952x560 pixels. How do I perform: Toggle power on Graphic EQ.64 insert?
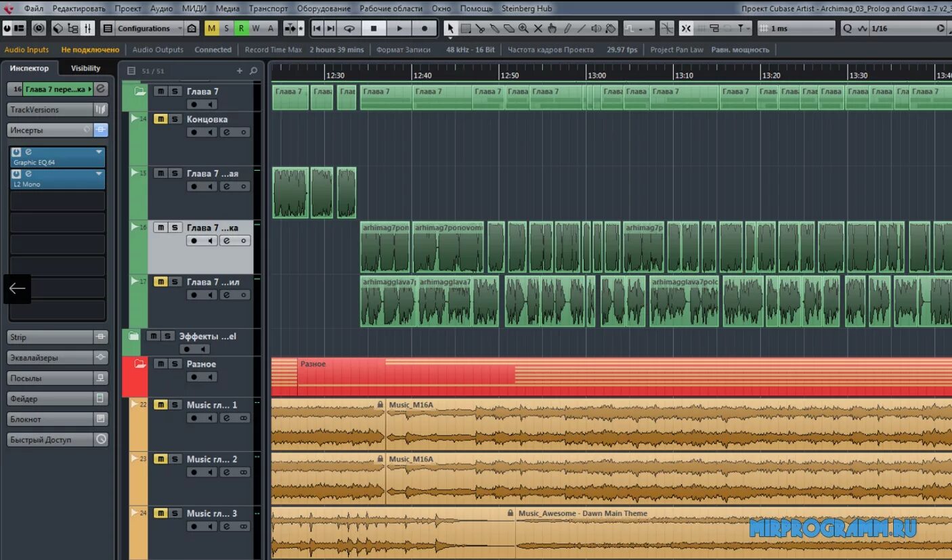coord(16,152)
